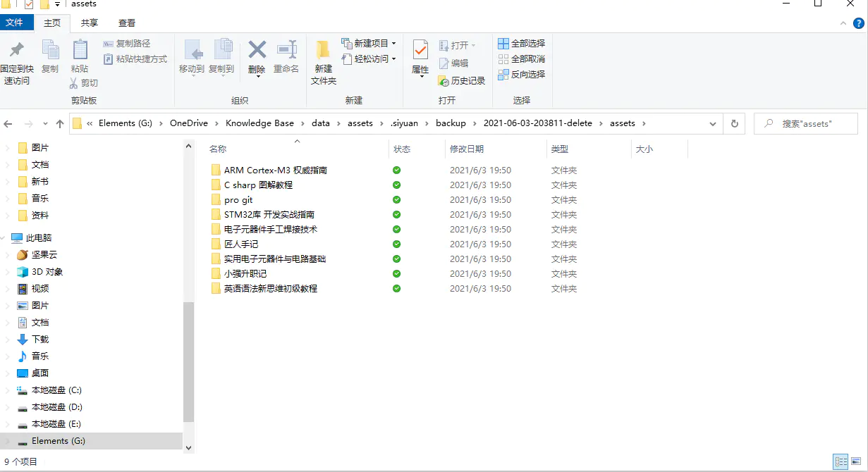This screenshot has width=868, height=472.
Task: Click the 复制 copy icon in the ribbon
Action: [x=50, y=51]
